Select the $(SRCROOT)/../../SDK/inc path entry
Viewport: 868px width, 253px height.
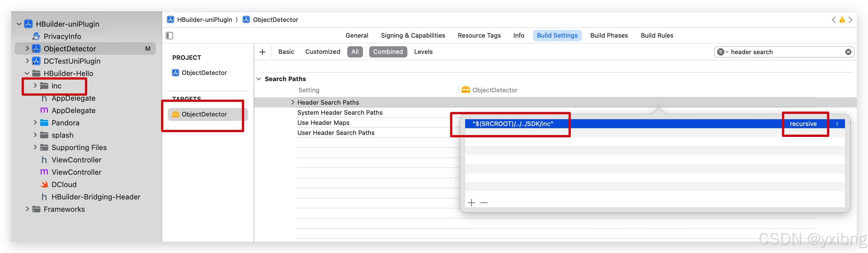513,124
